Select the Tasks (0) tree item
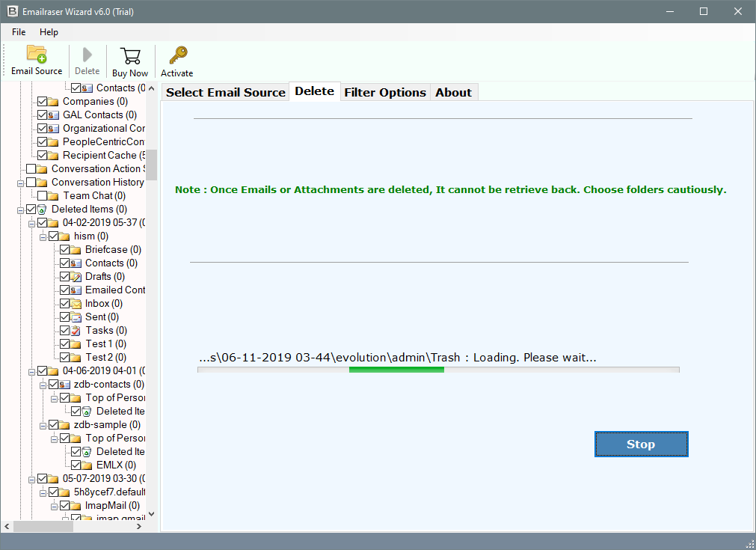Image resolution: width=756 pixels, height=550 pixels. click(x=106, y=331)
